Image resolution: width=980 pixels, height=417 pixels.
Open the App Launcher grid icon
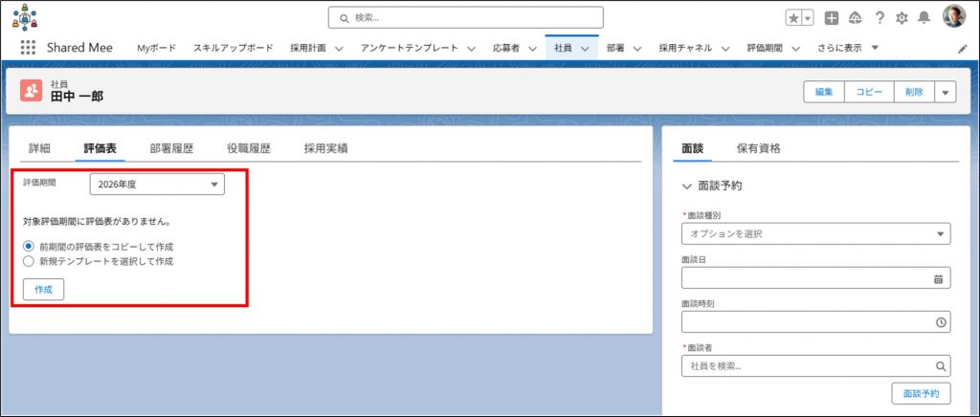tap(28, 48)
